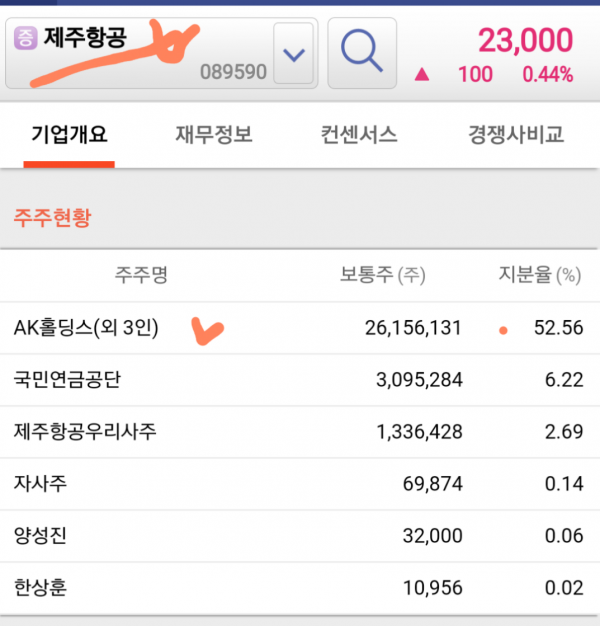Click the 제주항공우리사주 row
Image resolution: width=600 pixels, height=626 pixels.
pos(300,432)
